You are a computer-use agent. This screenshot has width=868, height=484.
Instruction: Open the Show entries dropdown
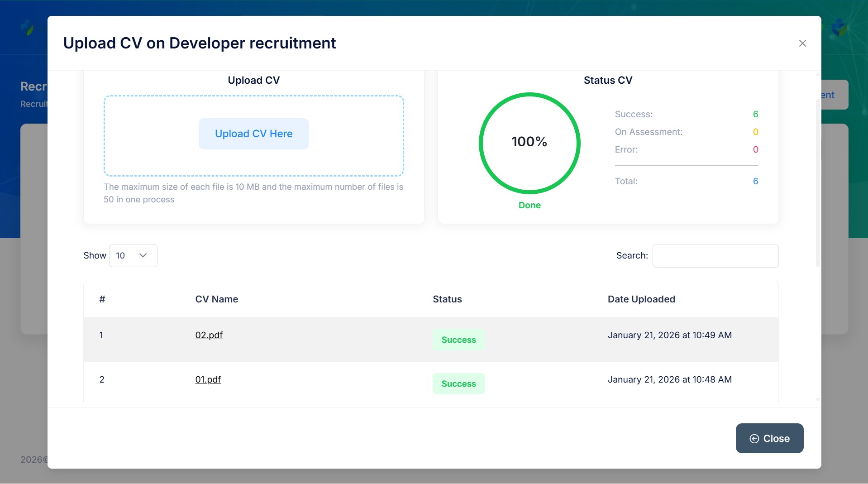pyautogui.click(x=133, y=256)
